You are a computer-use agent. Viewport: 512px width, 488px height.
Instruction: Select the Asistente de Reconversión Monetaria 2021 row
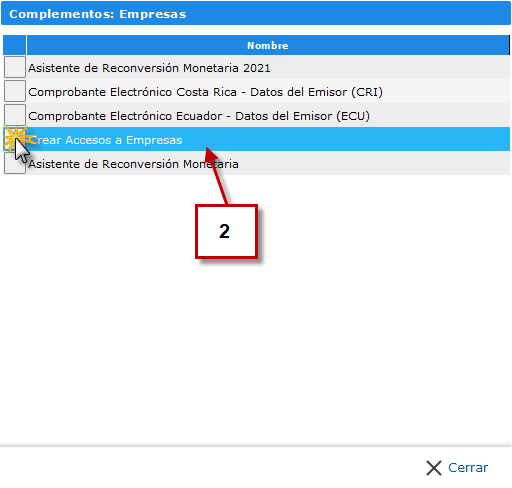pos(256,67)
